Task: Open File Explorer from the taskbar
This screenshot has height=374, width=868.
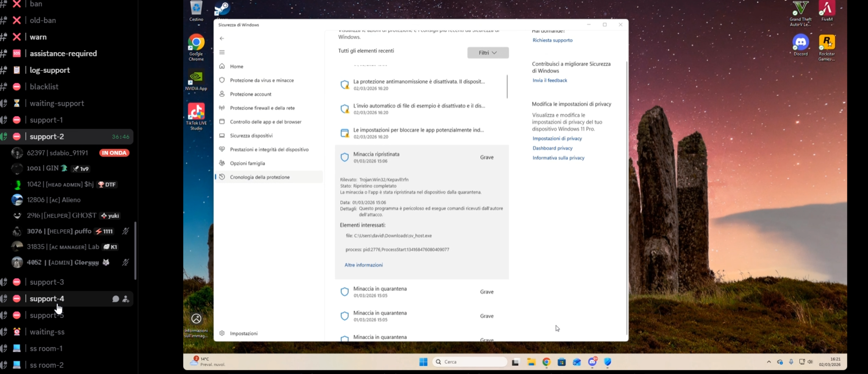Action: pyautogui.click(x=531, y=362)
